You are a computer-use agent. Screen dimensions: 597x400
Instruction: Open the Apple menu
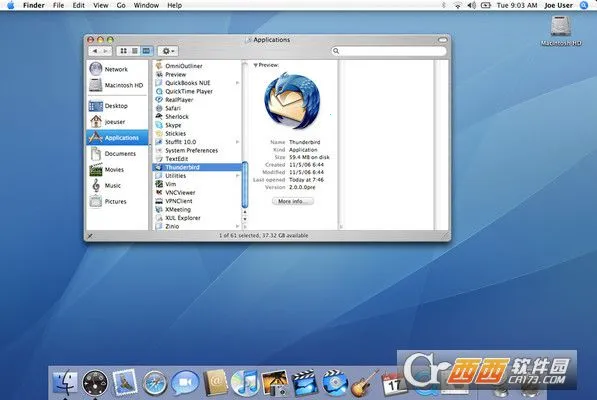(11, 5)
